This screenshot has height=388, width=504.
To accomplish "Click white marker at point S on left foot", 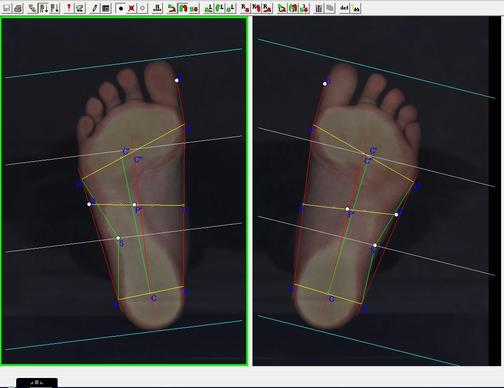I will (118, 238).
